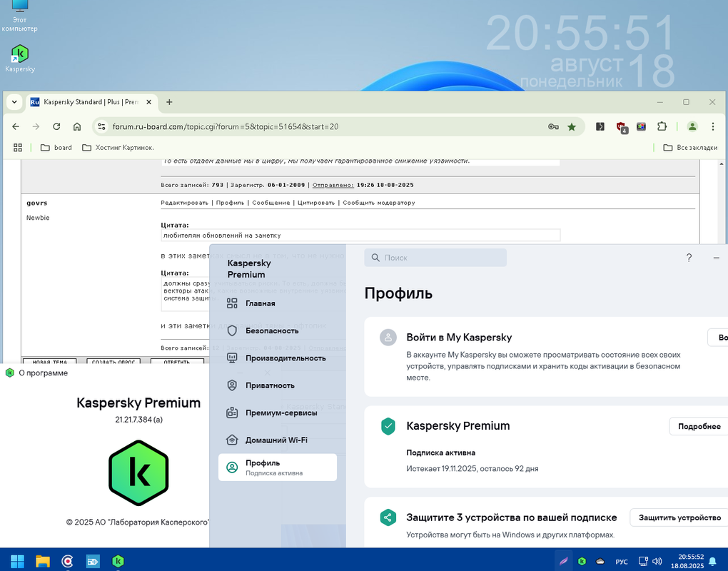Open the Chrome tab search dropdown arrow
This screenshot has width=728, height=571.
[x=14, y=102]
